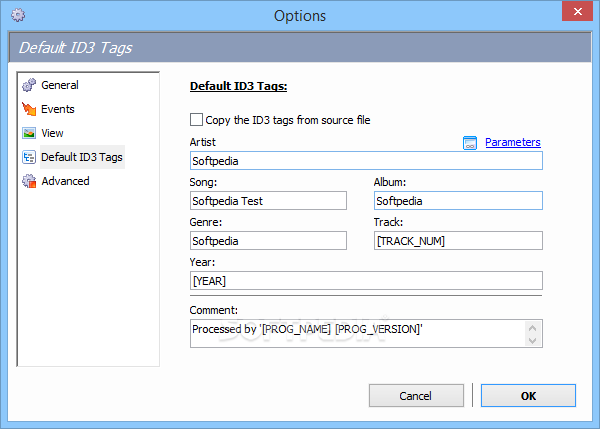Click the Parameters window icon
600x429 pixels.
point(470,143)
